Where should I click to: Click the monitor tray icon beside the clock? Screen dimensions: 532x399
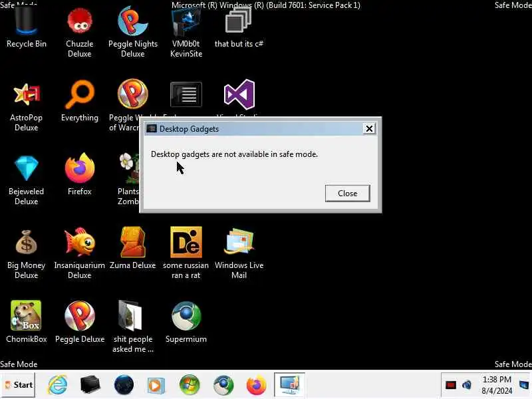(x=524, y=385)
